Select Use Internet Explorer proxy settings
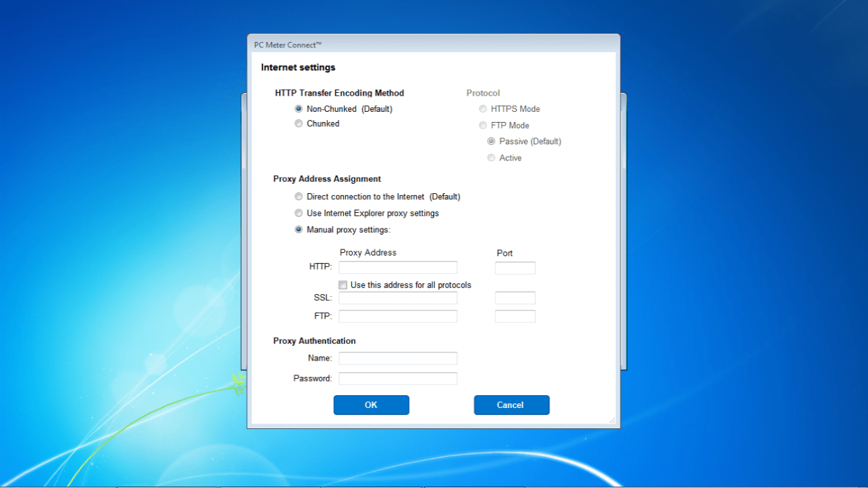868x488 pixels. coord(298,213)
